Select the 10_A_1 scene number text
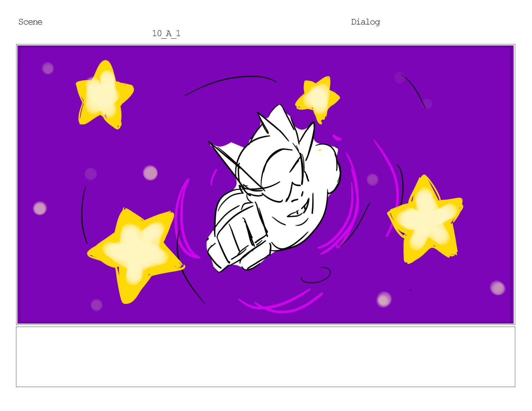The width and height of the screenshot is (532, 411). tap(166, 34)
